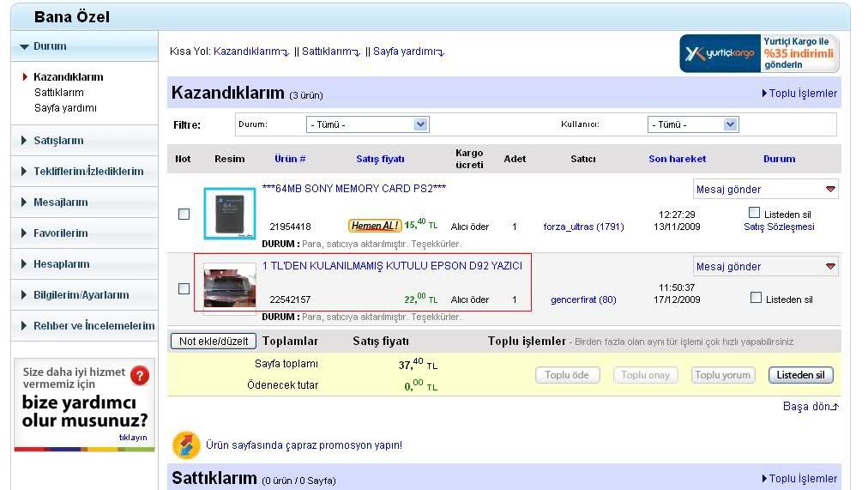Expand the Favorilerim sidebar section
Viewport: 868px width, 490px height.
click(85, 233)
